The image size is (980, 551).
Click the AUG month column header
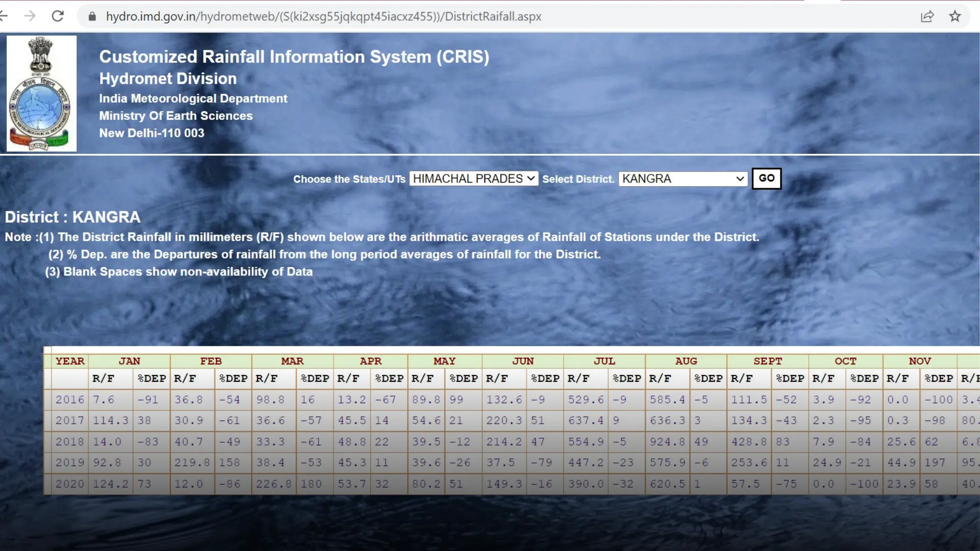[686, 361]
